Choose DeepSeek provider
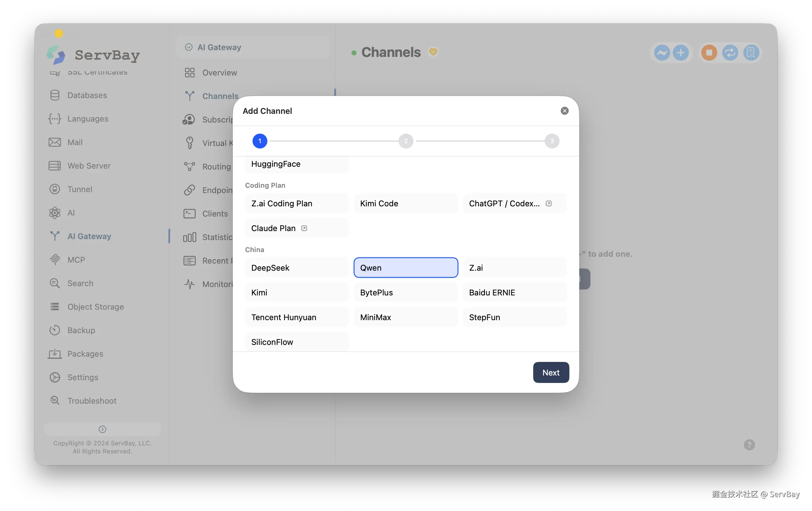The image size is (812, 511). [x=297, y=268]
